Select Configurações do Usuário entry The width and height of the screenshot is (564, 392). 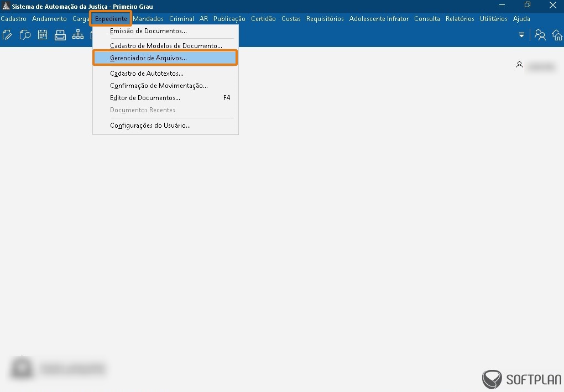click(165, 126)
